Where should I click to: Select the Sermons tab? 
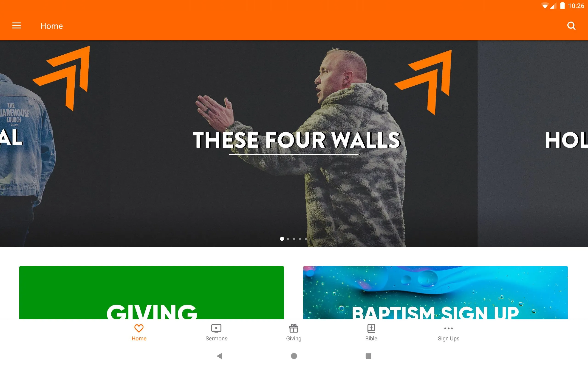(x=216, y=332)
